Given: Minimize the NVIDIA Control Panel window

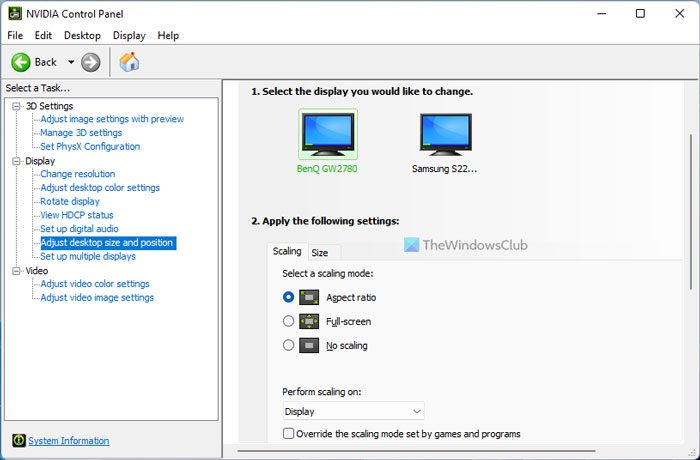Looking at the screenshot, I should (602, 14).
